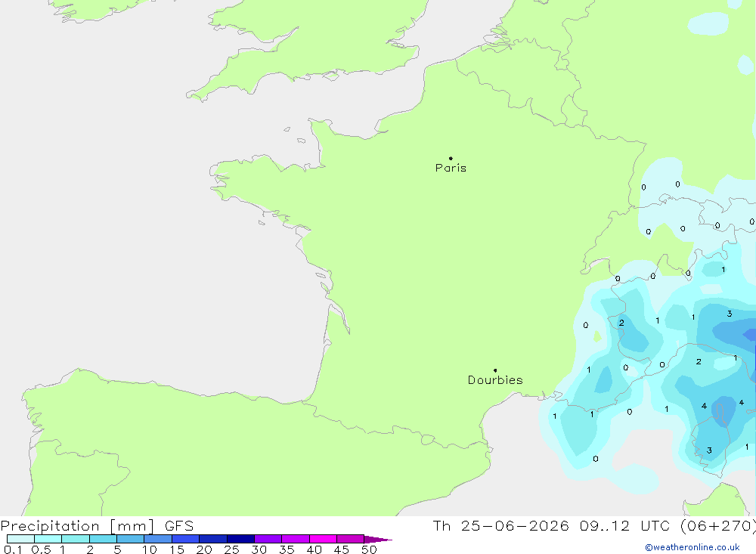Image resolution: width=756 pixels, height=554 pixels.
Task: Pick the 0.5–1 mm legend swatch
Action: 48,539
